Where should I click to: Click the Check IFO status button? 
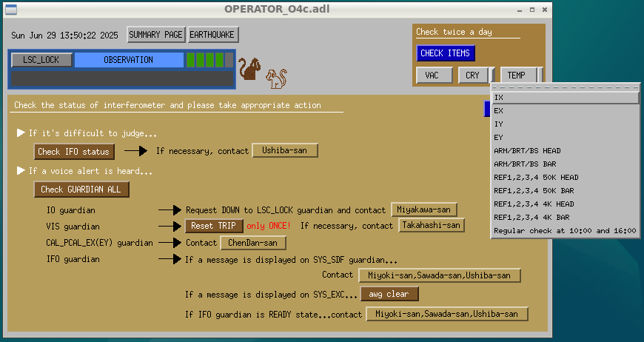(74, 152)
